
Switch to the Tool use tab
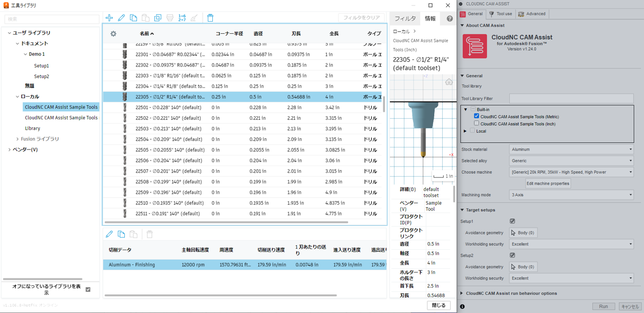[x=501, y=14]
